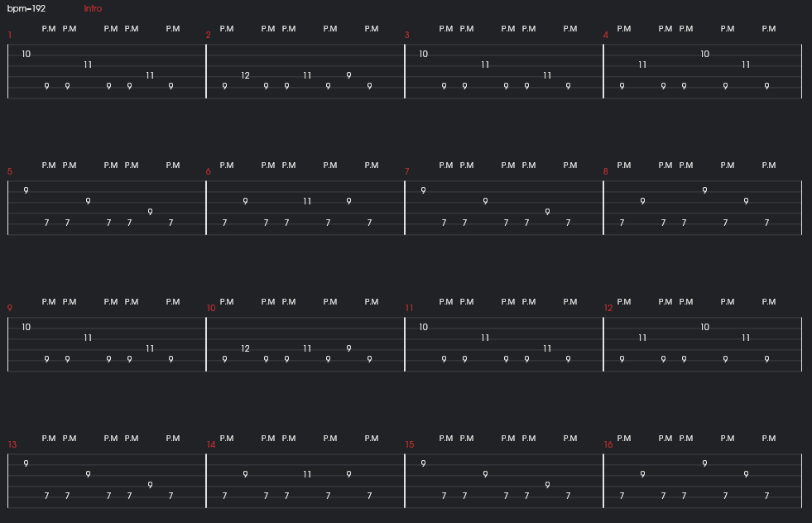This screenshot has width=812, height=523.
Task: Click measure number 8 marker
Action: coord(606,171)
